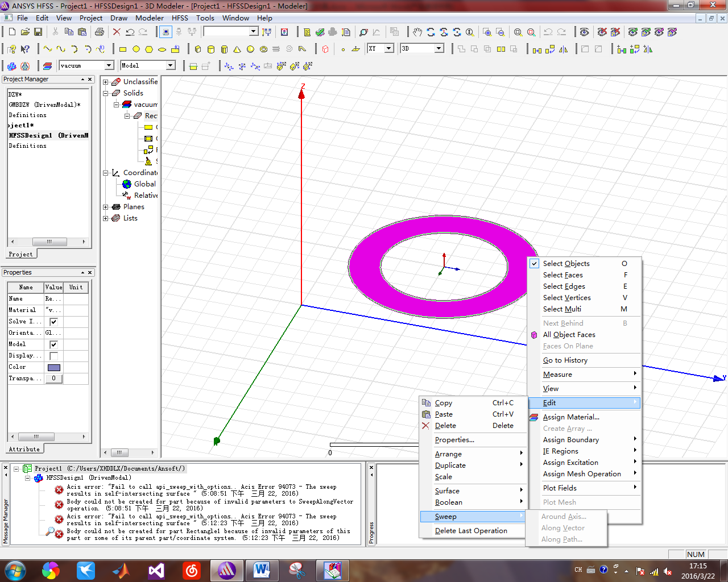Open the Modeler menu
728x582 pixels.
150,18
